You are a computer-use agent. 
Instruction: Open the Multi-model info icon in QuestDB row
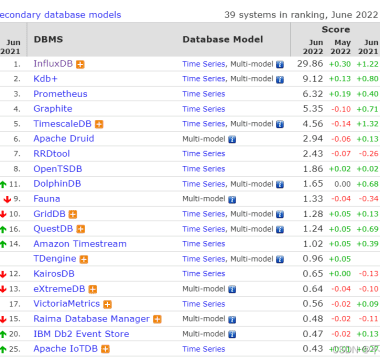pos(280,230)
